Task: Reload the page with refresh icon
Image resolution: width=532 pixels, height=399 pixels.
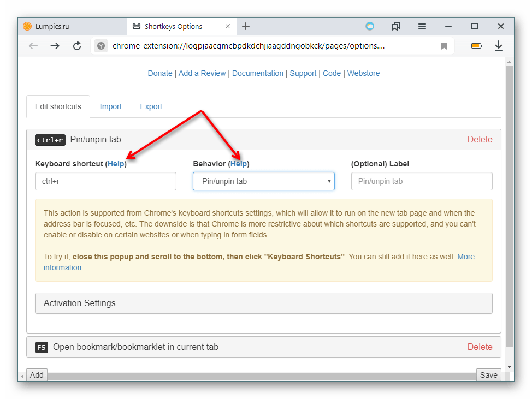Action: click(x=77, y=46)
